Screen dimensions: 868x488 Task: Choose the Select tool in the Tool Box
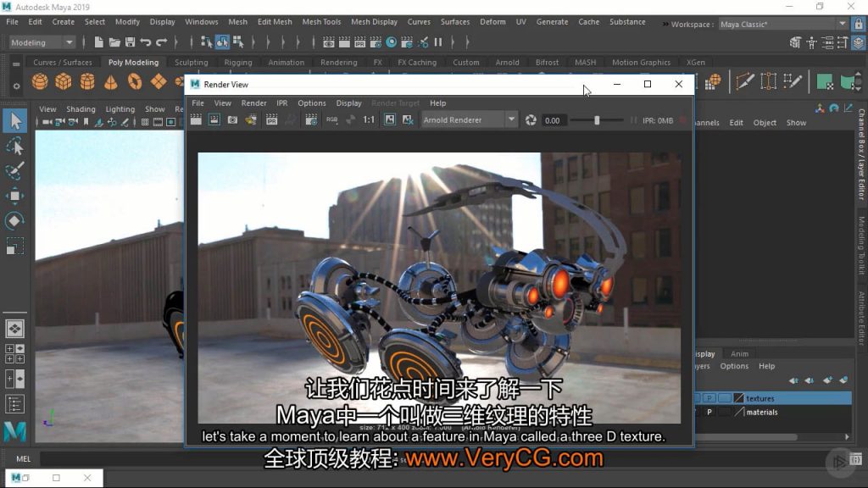pyautogui.click(x=15, y=120)
